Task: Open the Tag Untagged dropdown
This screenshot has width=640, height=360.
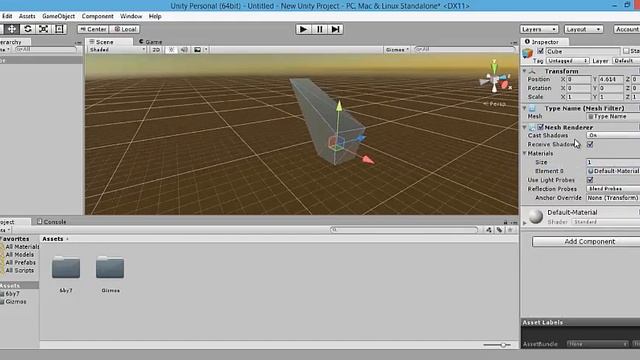Action: click(567, 61)
